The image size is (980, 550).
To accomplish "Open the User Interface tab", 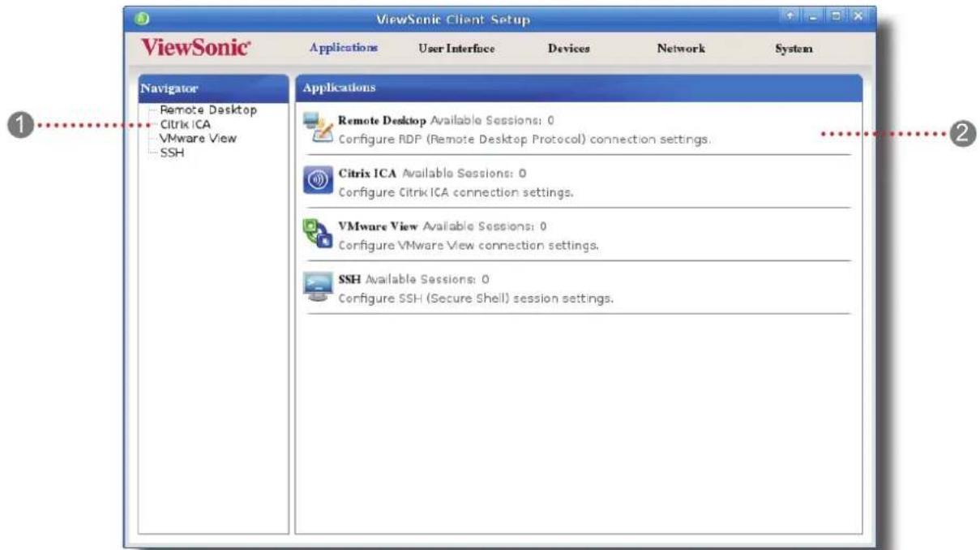I will (456, 49).
